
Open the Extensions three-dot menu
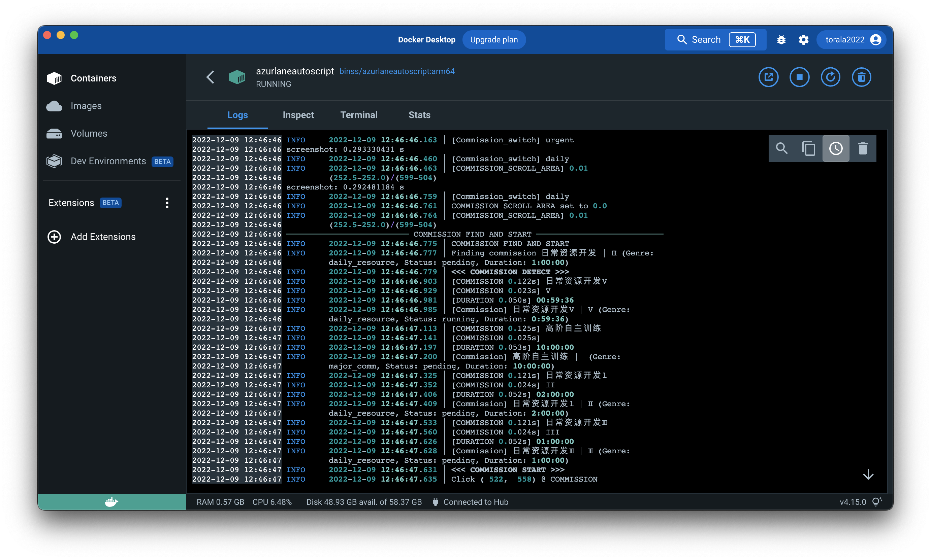point(167,203)
